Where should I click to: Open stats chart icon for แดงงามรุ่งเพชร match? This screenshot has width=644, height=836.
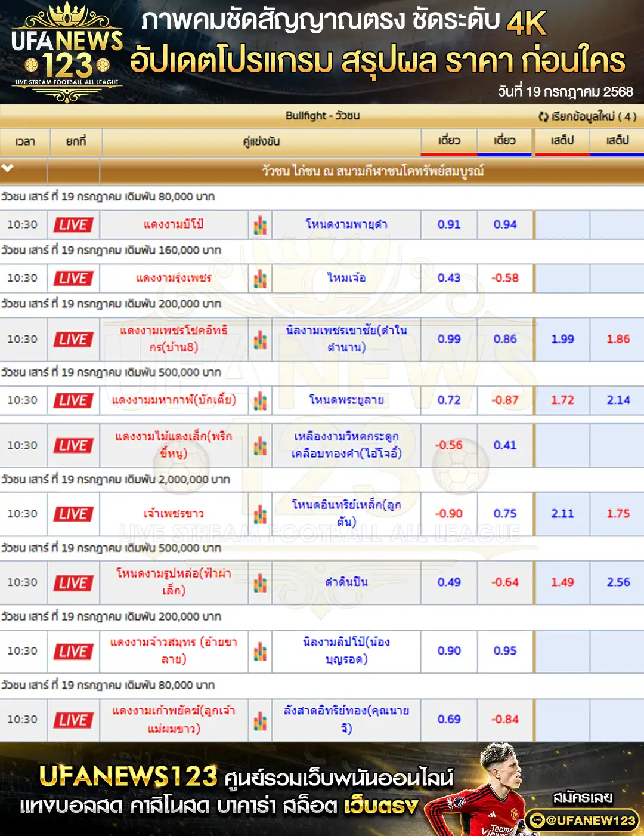260,279
